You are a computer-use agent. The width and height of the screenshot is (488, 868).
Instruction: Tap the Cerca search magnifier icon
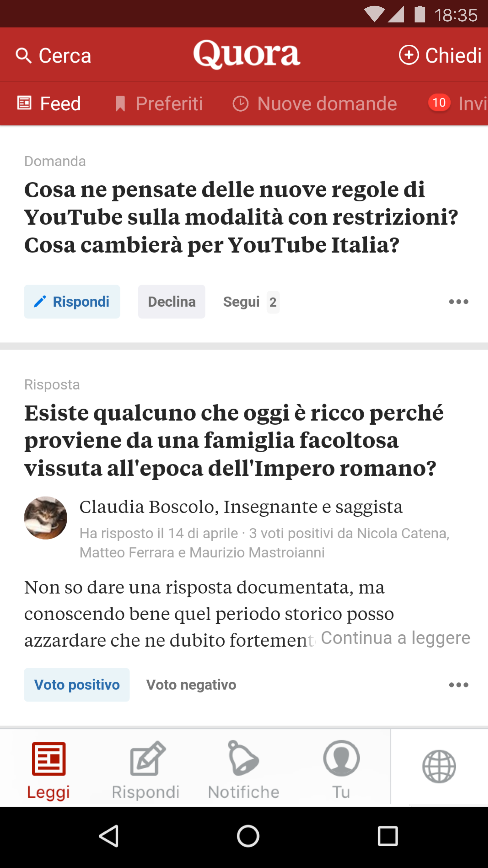(x=24, y=56)
